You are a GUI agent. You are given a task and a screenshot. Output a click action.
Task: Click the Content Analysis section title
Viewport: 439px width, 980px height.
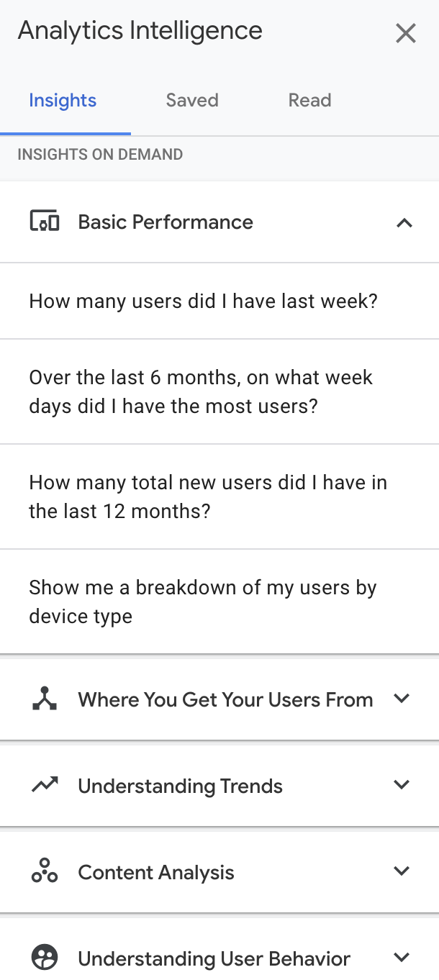point(156,872)
